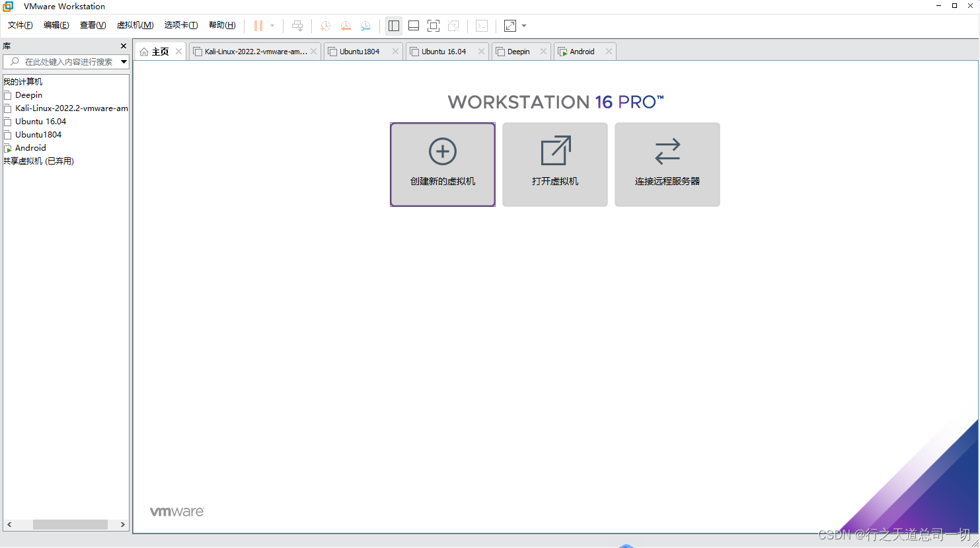Close the Deepin tab

[543, 52]
